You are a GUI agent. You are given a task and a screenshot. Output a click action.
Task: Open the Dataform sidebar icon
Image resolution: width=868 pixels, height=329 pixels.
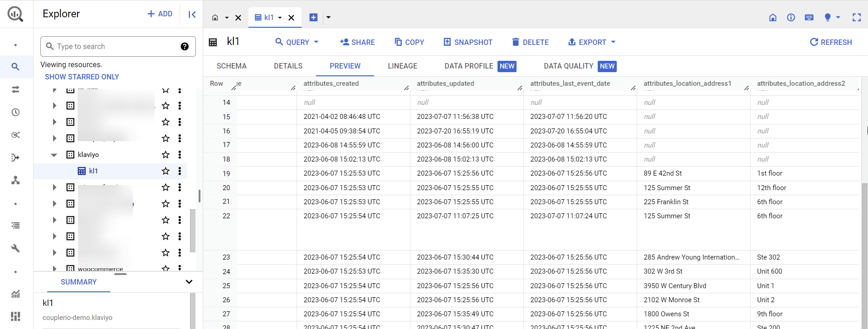click(15, 157)
